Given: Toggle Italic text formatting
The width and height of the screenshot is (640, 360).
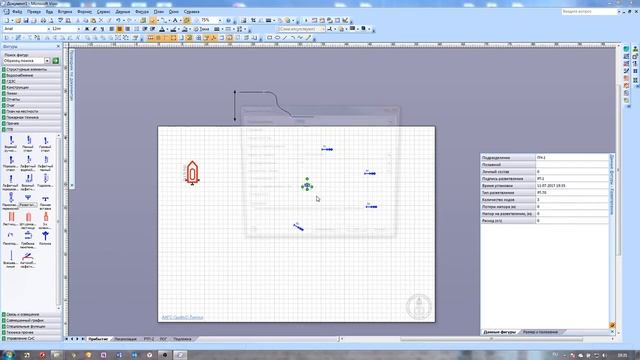Looking at the screenshot, I should [94, 29].
